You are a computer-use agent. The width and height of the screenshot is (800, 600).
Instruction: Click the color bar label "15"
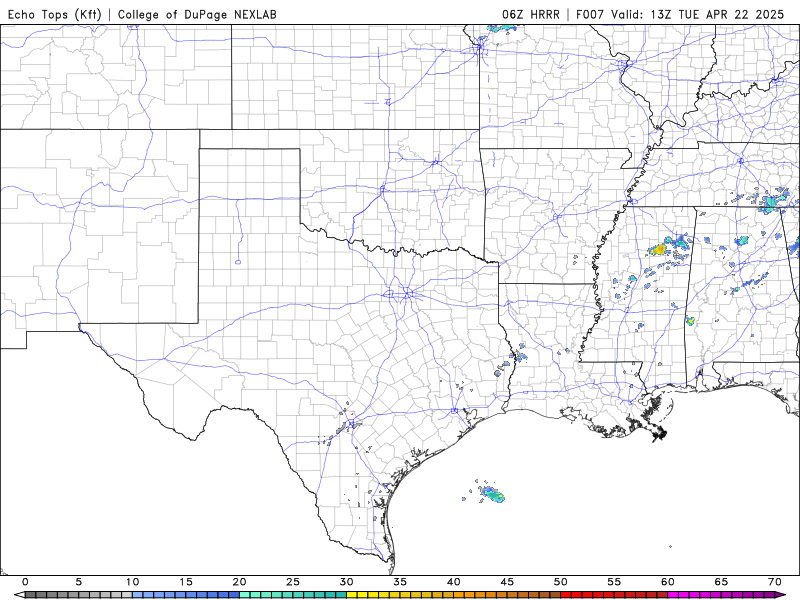pos(186,582)
